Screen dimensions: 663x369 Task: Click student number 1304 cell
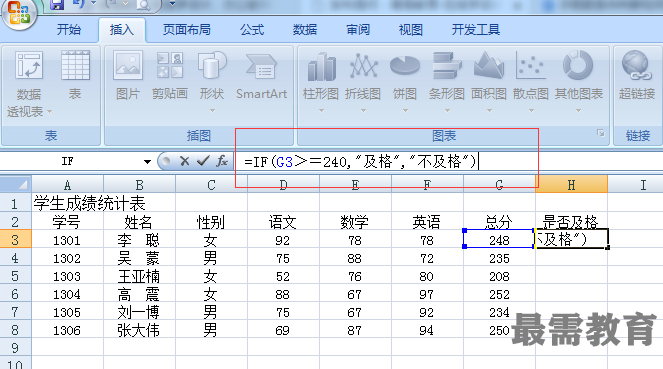67,294
